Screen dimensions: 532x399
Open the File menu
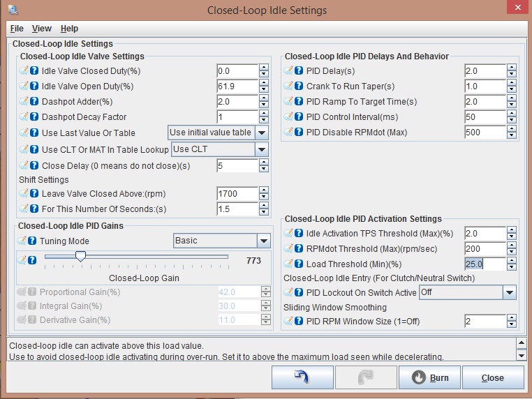[17, 29]
